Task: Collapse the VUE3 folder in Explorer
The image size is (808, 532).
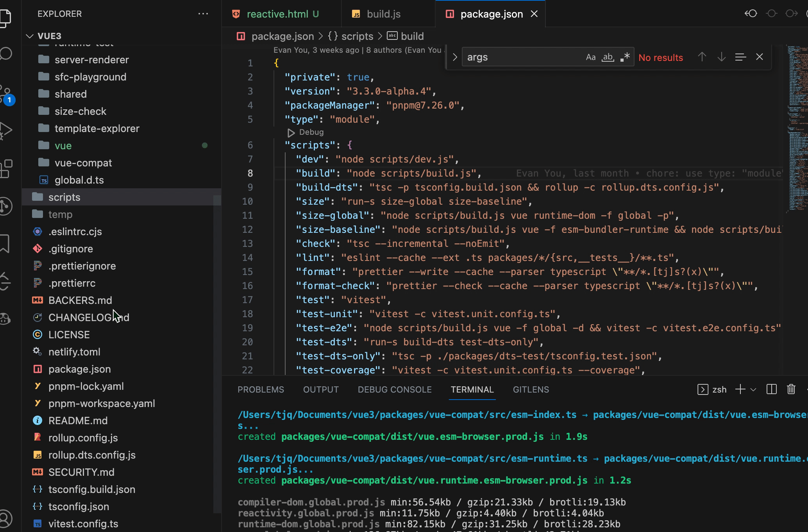Action: 30,36
